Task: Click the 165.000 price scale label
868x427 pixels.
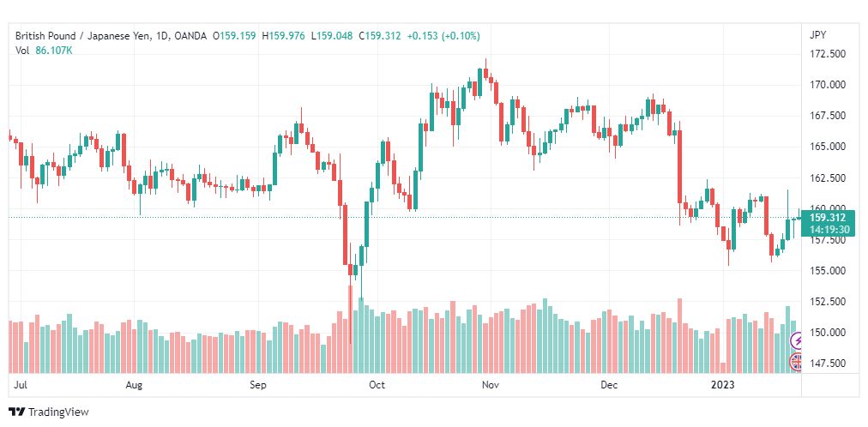Action: [x=828, y=147]
